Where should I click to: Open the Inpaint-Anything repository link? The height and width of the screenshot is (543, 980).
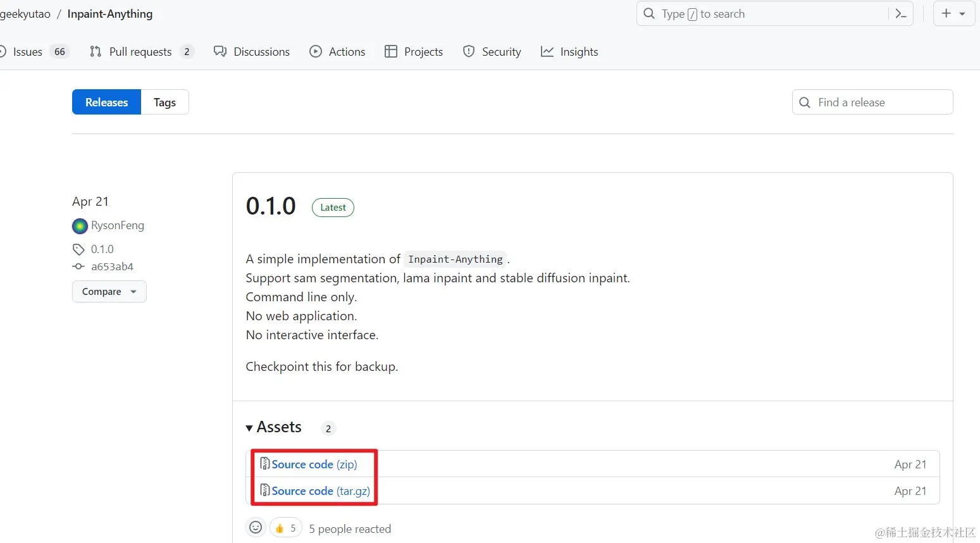coord(110,14)
